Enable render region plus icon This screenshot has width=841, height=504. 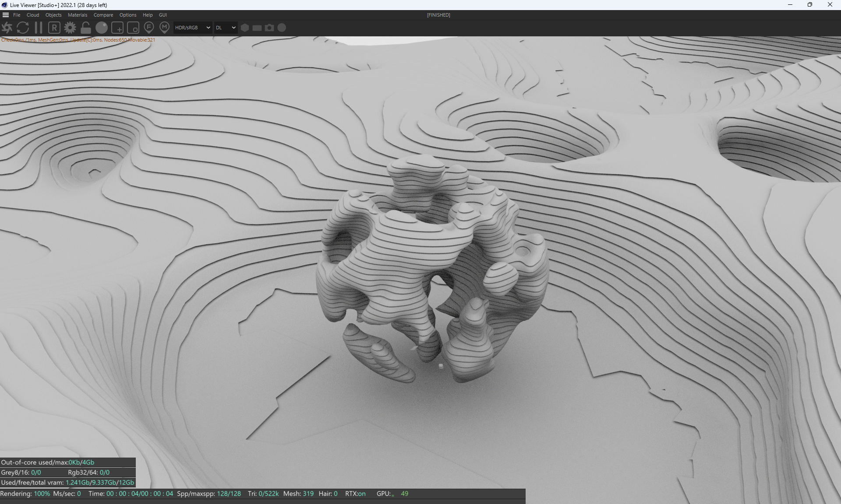coord(117,28)
